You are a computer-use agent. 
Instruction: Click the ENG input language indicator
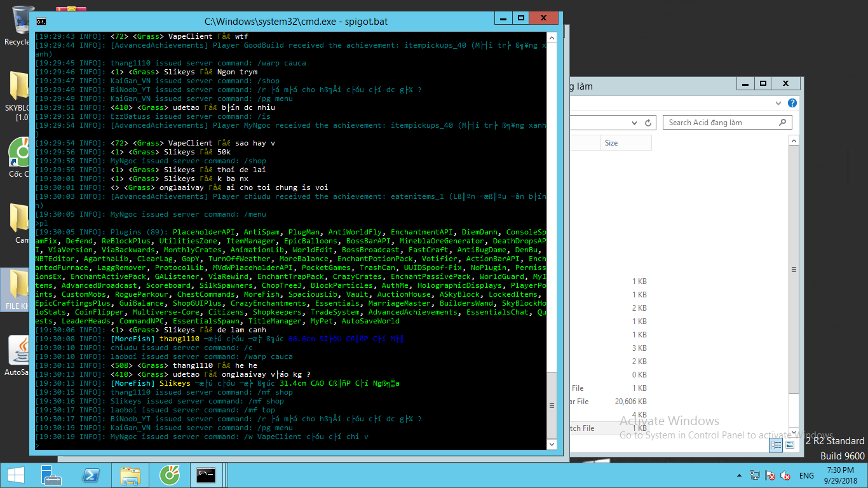[x=806, y=475]
